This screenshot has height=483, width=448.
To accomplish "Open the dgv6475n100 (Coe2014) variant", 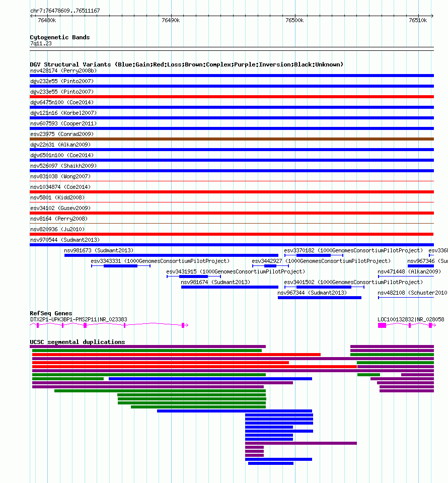I will [62, 102].
